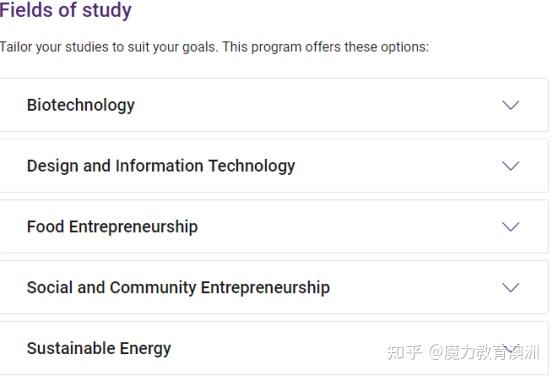
Task: Click the Fields of study heading
Action: coord(66,11)
